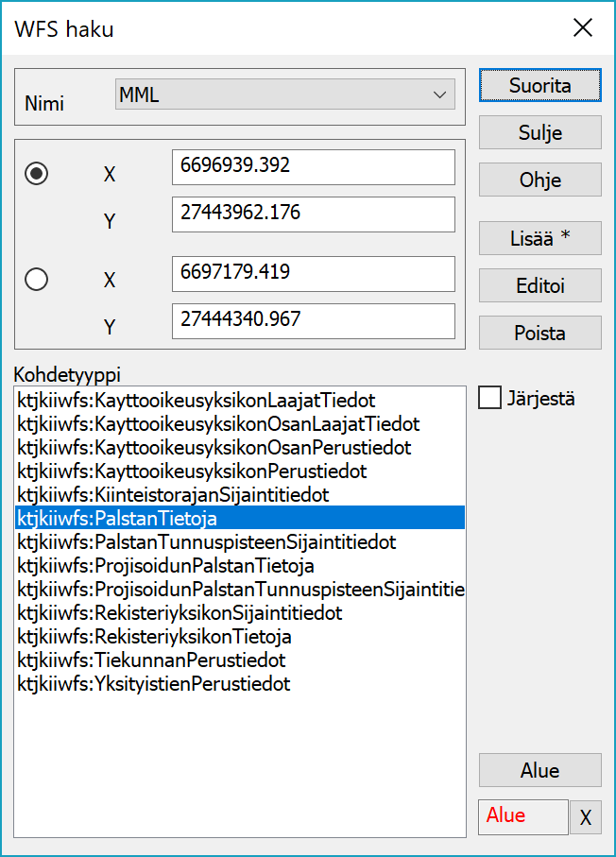Click the Lisää * button
The width and height of the screenshot is (616, 857).
(x=539, y=238)
